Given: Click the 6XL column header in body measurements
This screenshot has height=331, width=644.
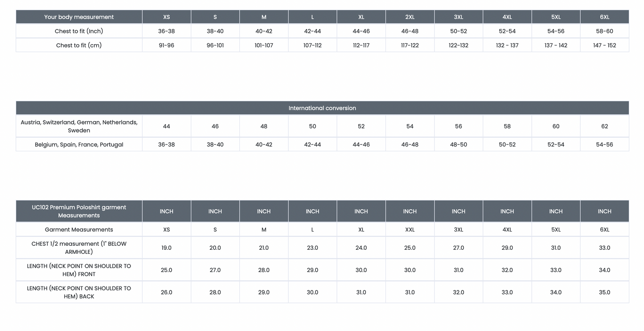Looking at the screenshot, I should click(604, 17).
